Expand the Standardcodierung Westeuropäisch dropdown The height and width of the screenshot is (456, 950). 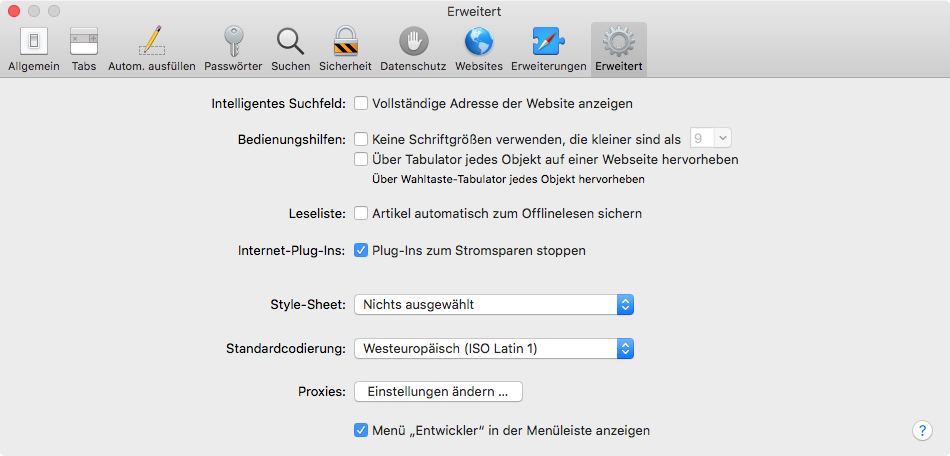pos(494,348)
